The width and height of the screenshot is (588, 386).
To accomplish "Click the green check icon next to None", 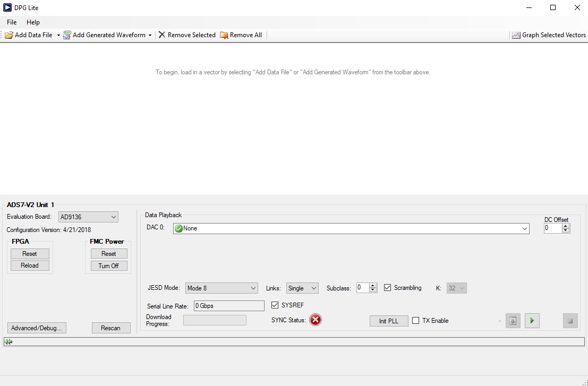I will pos(178,229).
